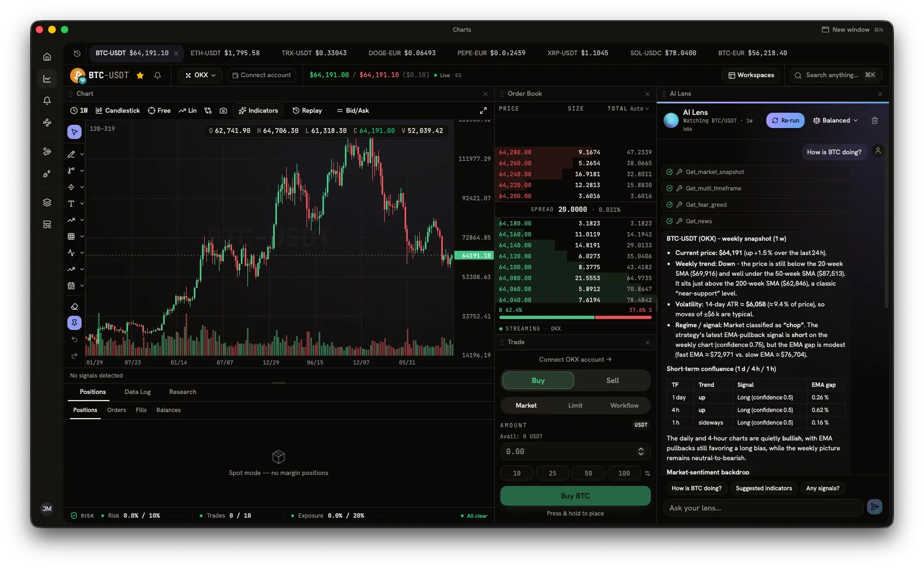Screen dimensions: 924x568
Task: Adjust amount with stepper arrows
Action: 641,451
